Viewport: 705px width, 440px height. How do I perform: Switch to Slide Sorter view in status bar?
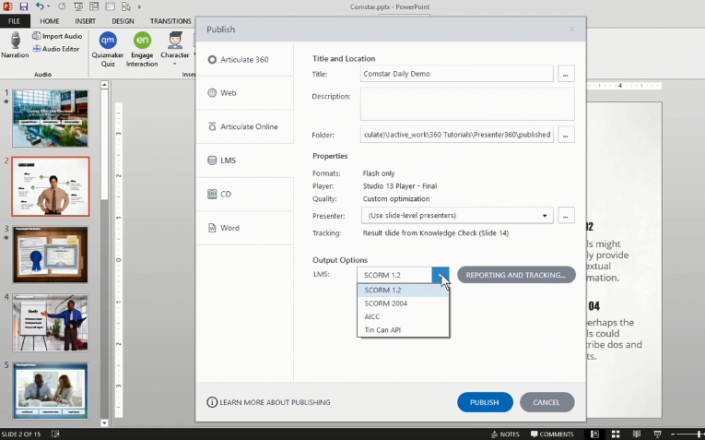click(616, 434)
